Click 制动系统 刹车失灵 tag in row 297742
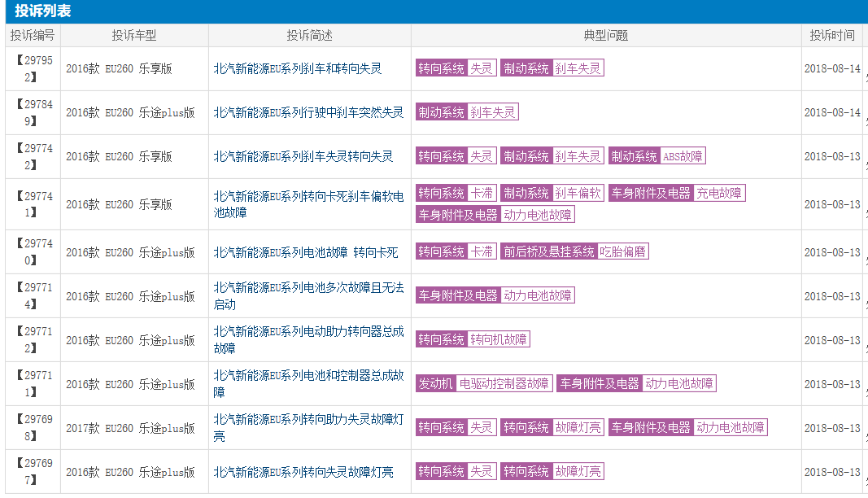Viewport: 868px width, 498px height. 552,156
